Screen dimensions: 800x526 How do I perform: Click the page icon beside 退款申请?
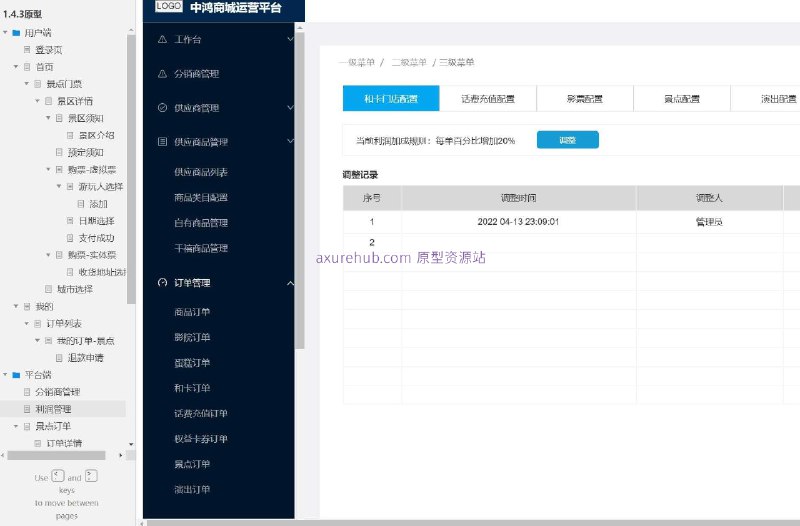click(59, 358)
